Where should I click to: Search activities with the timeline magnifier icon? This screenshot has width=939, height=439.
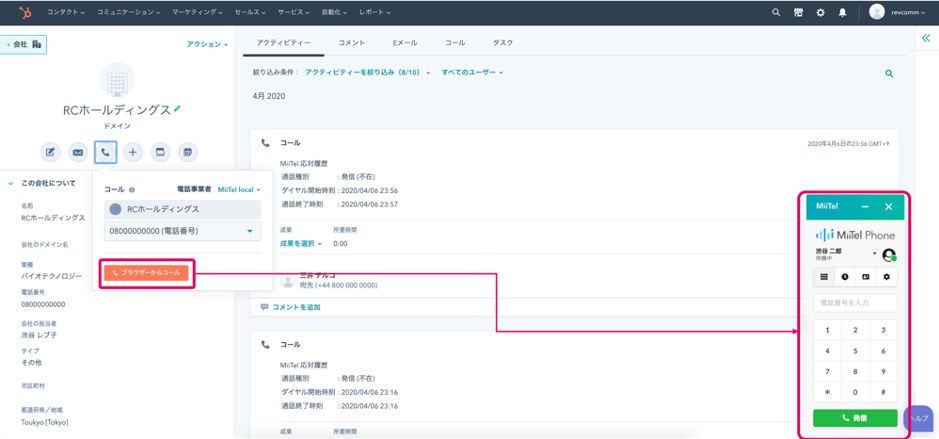(889, 74)
